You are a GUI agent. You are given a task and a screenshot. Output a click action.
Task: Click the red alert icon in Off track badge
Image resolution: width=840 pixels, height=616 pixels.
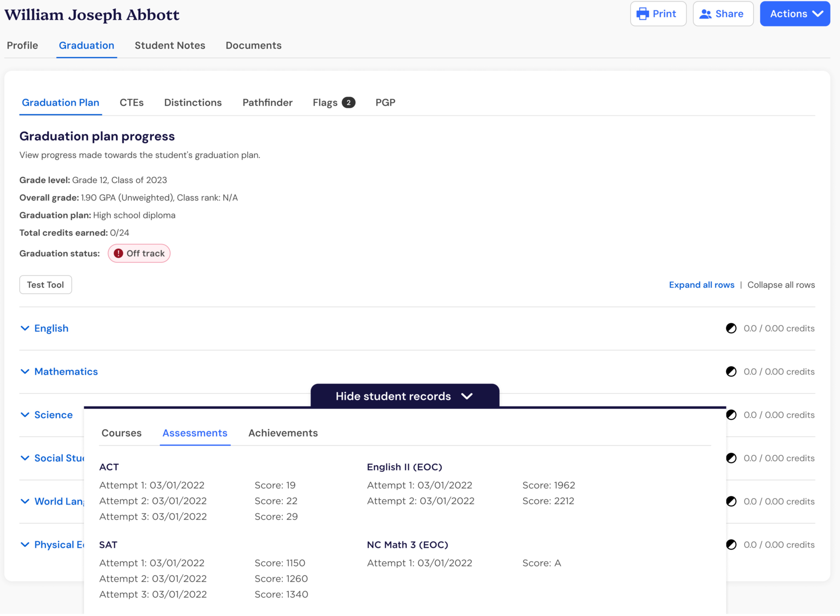click(118, 254)
